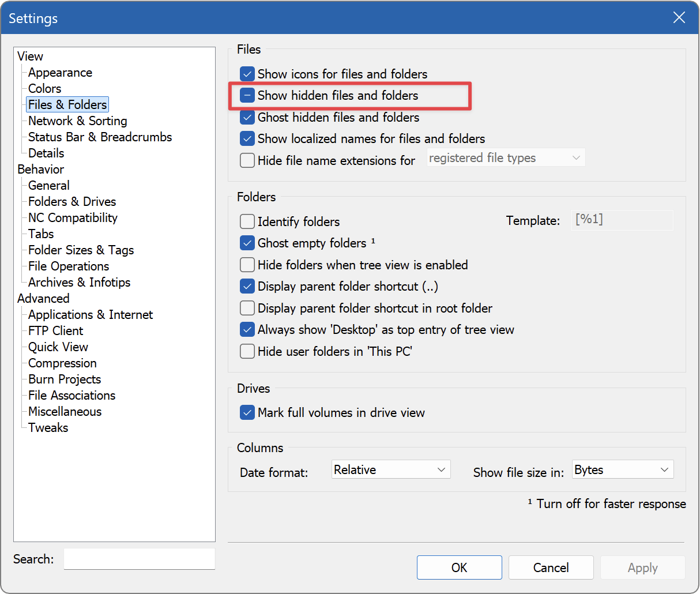Viewport: 700px width, 594px height.
Task: Enable 'Hide folders when tree view is enabled'
Action: [247, 265]
